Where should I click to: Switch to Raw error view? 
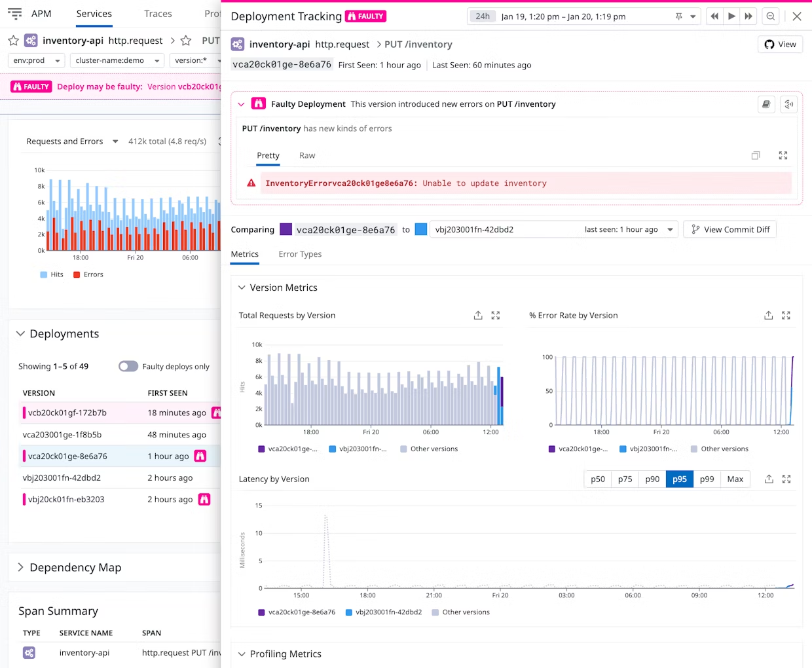(307, 156)
